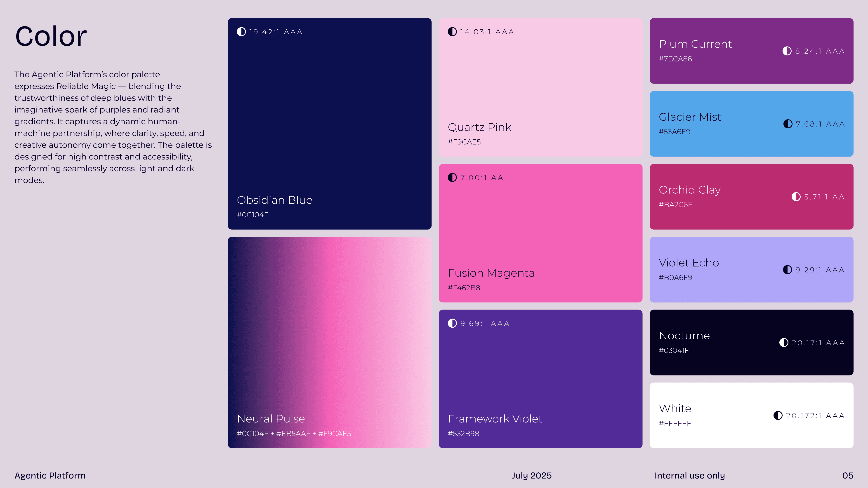The image size is (868, 488).
Task: Click the contrast icon on Quartz Pink swatch
Action: pos(452,32)
